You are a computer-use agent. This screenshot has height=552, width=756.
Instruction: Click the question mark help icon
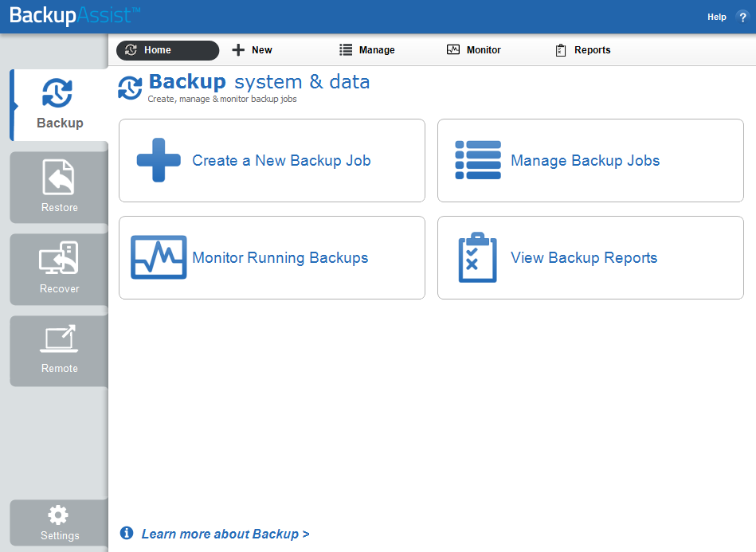742,17
